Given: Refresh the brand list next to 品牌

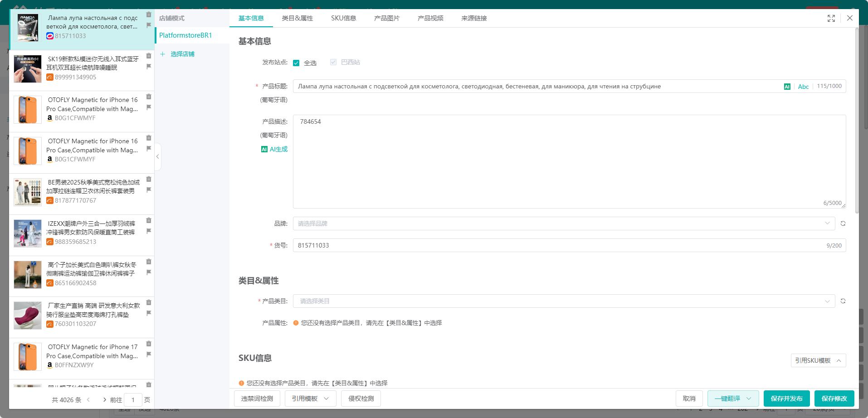Looking at the screenshot, I should click(843, 223).
